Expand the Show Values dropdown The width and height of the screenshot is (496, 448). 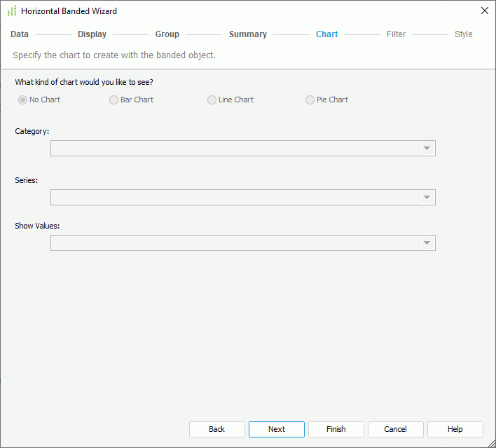pyautogui.click(x=426, y=243)
